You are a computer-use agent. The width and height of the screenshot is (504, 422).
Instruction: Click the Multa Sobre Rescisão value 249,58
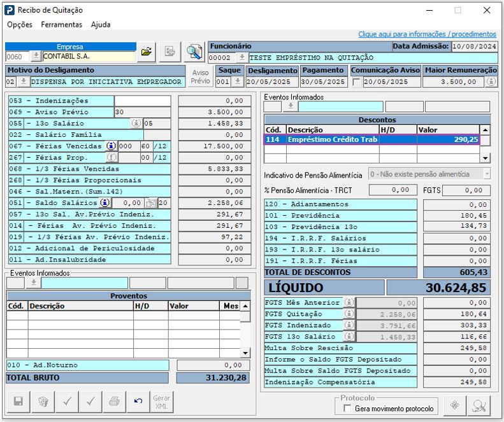(457, 348)
